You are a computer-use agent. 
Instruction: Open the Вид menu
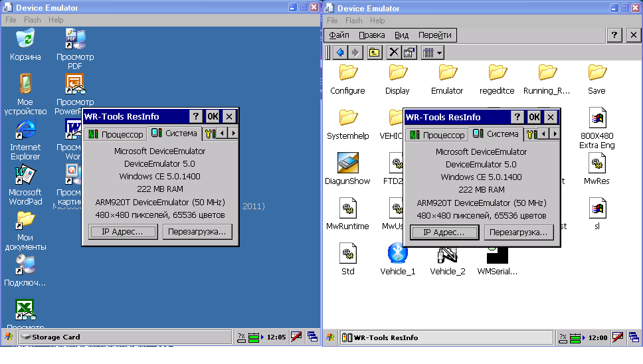[x=401, y=35]
